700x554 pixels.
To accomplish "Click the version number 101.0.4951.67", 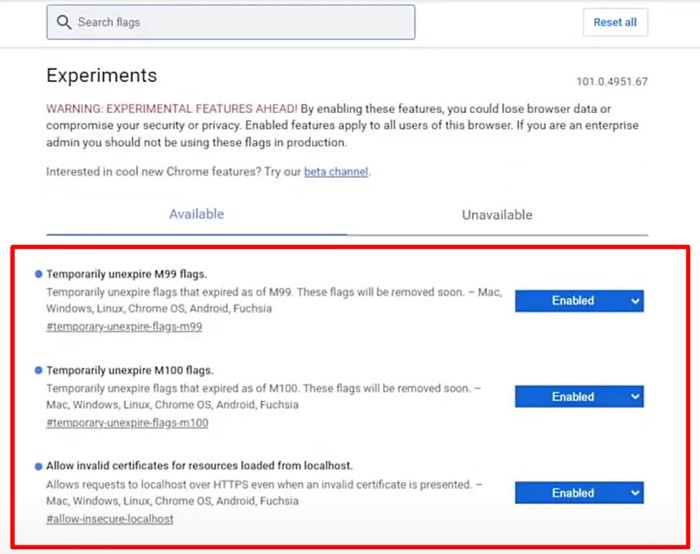I will pyautogui.click(x=612, y=82).
